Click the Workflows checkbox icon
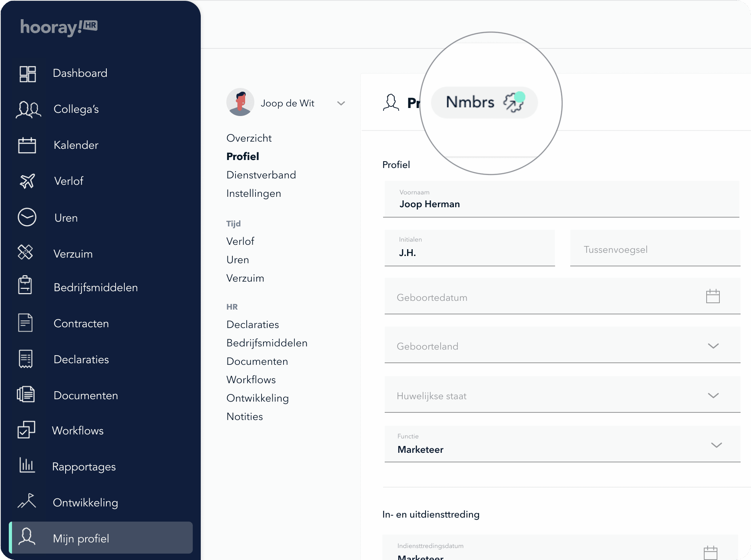The image size is (751, 560). coord(26,430)
